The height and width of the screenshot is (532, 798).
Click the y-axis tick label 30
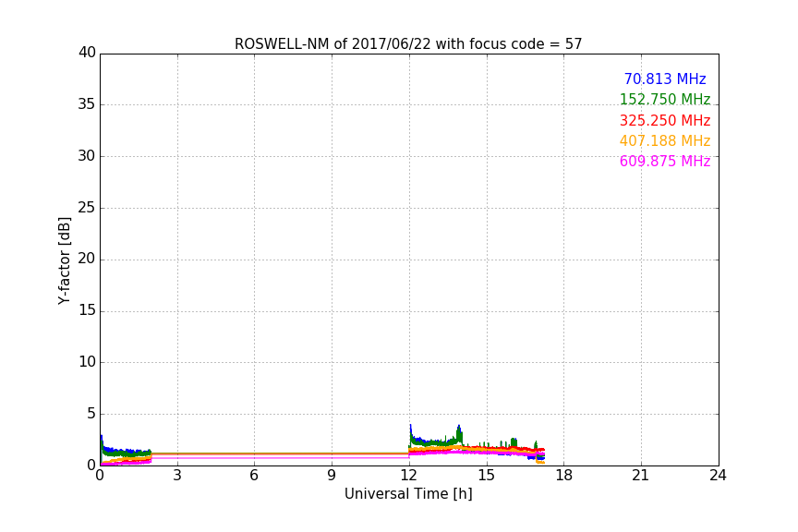87,156
